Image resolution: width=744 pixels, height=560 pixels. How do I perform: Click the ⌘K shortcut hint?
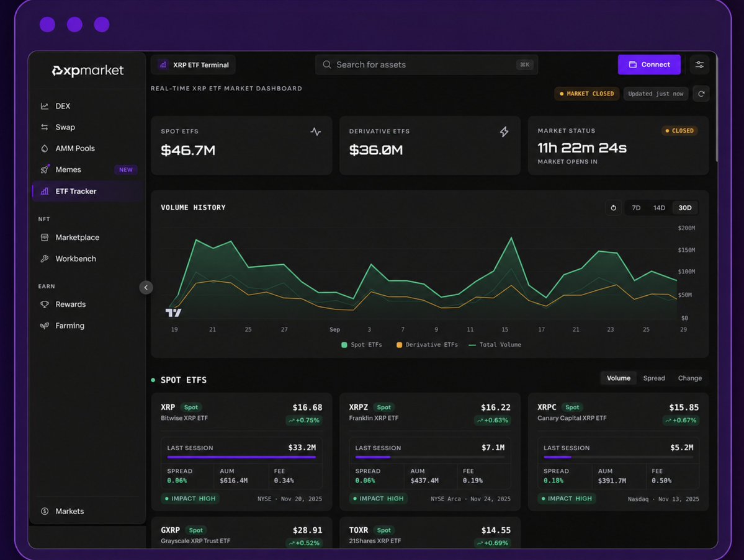pos(524,64)
